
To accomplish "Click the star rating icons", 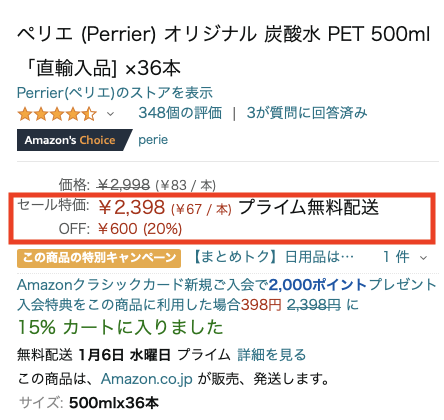I will [57, 114].
